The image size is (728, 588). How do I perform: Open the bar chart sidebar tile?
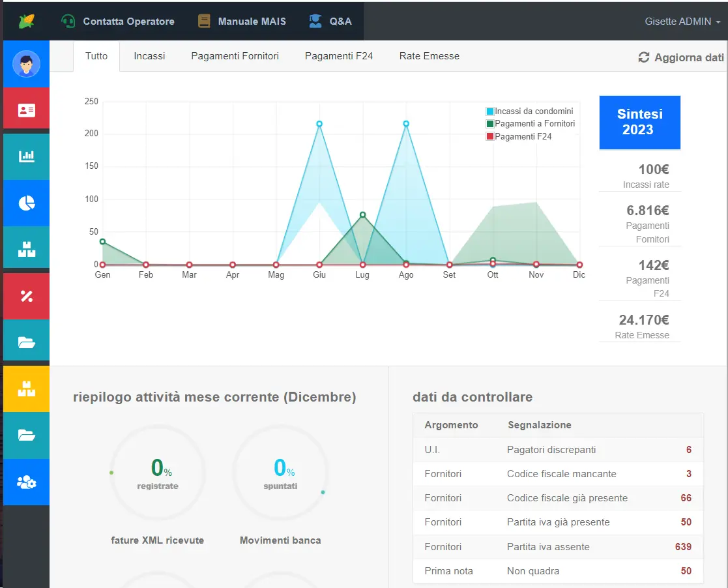tap(27, 156)
